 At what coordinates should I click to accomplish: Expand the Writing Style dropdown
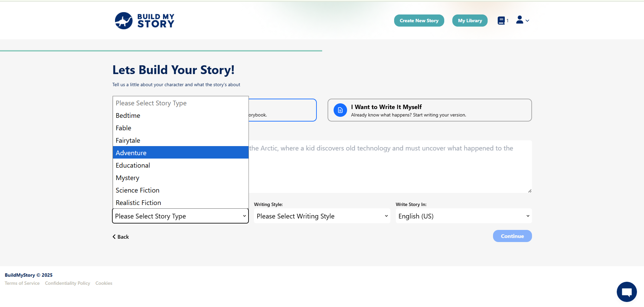(x=322, y=216)
